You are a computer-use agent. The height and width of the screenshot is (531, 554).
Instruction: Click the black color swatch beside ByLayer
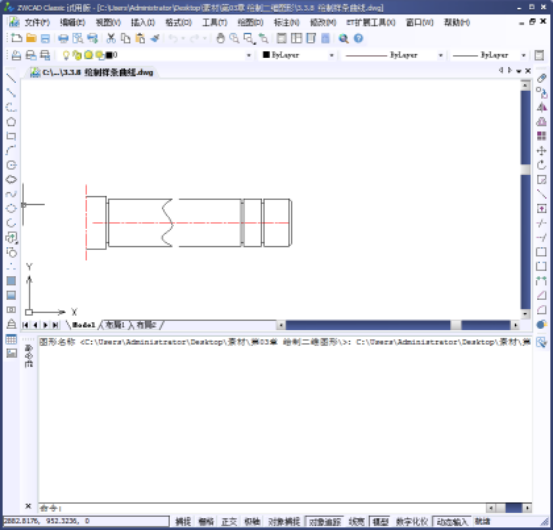tap(266, 55)
